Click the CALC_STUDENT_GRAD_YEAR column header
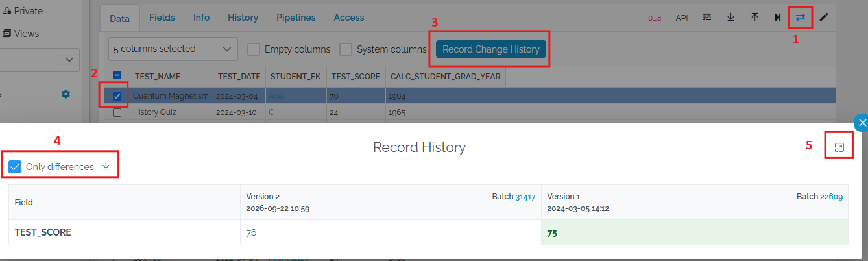This screenshot has height=261, width=868. click(x=445, y=77)
